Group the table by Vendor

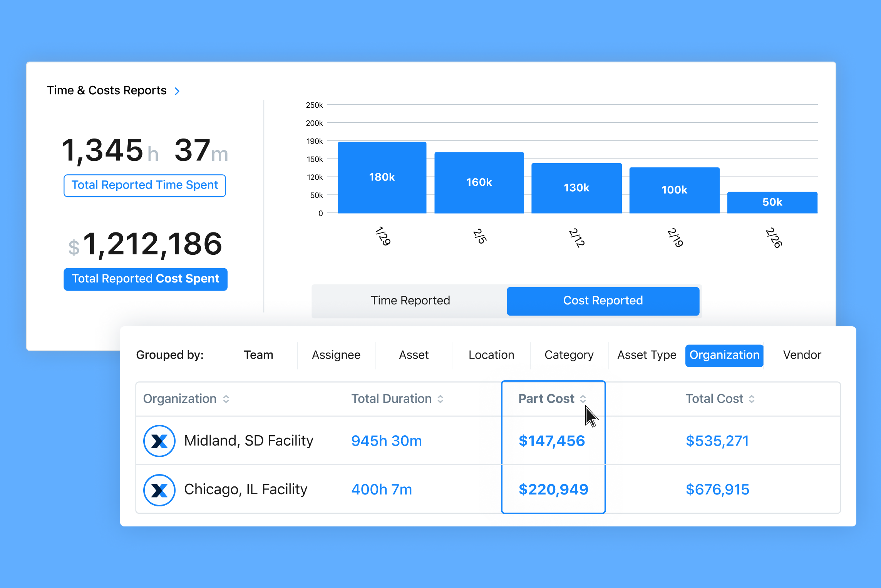pos(802,355)
